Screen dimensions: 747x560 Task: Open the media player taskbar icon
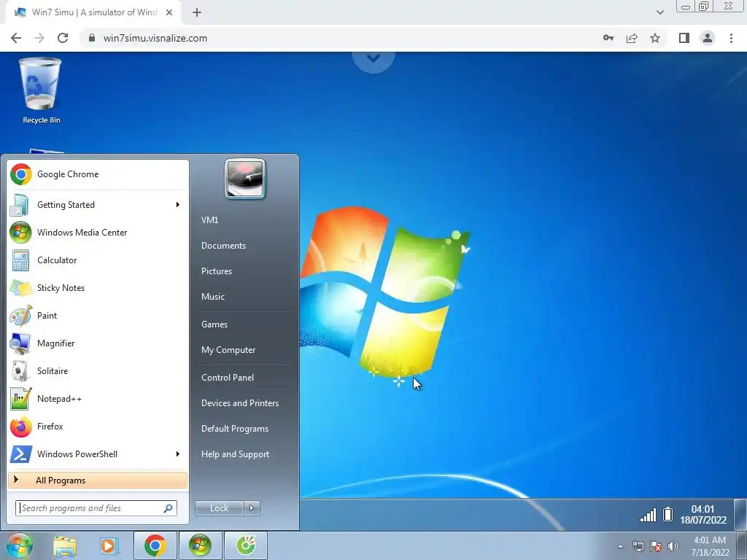pyautogui.click(x=109, y=546)
